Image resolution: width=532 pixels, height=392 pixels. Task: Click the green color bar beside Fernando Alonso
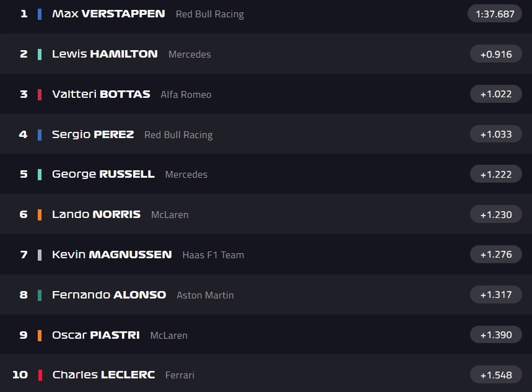[x=40, y=295]
